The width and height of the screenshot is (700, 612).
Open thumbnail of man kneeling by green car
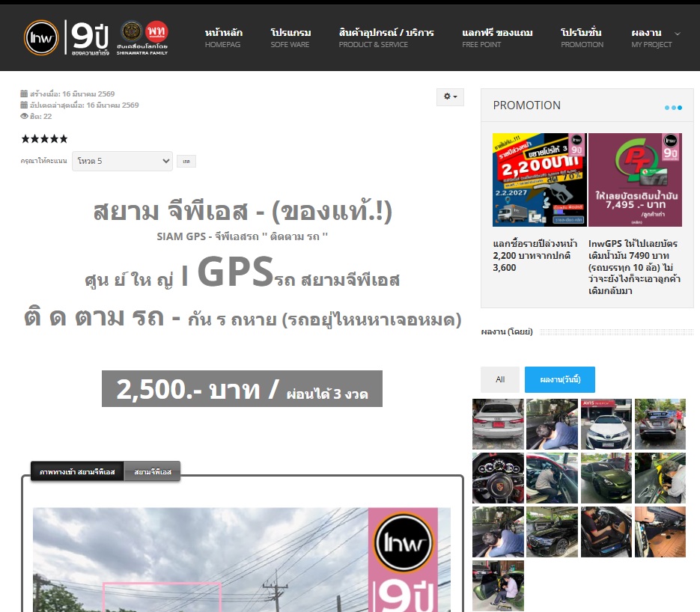pyautogui.click(x=498, y=586)
